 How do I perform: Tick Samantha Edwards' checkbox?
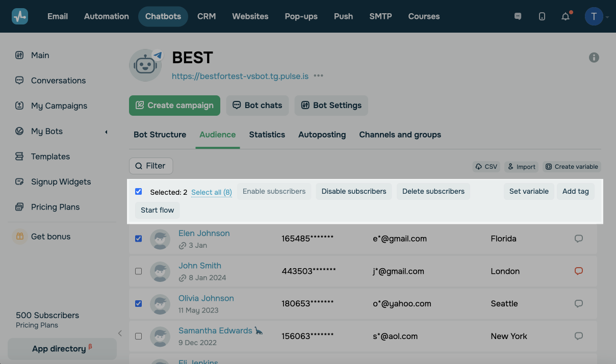tap(138, 336)
